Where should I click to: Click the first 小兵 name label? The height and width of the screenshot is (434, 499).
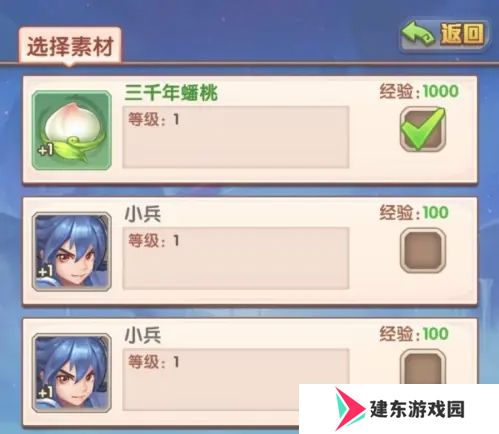143,214
